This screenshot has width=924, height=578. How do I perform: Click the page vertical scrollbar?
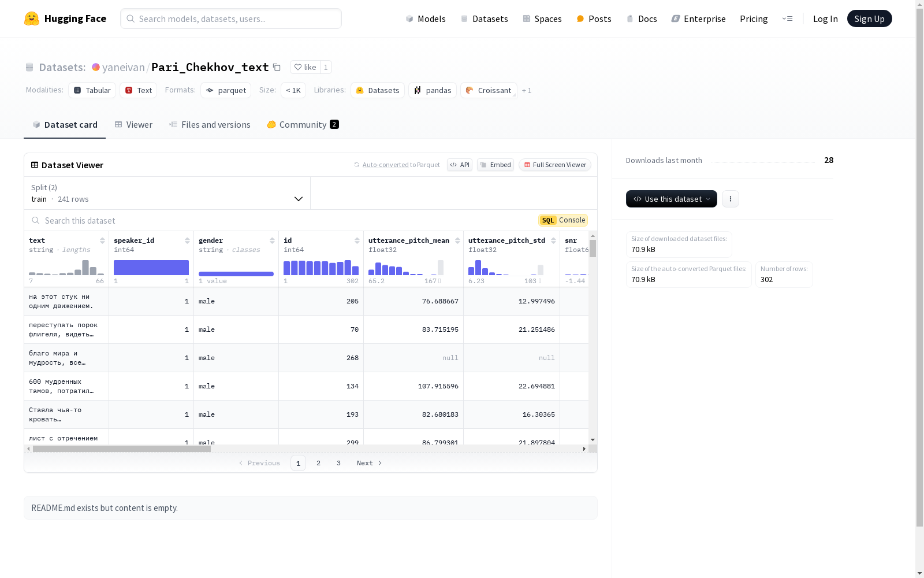919,266
